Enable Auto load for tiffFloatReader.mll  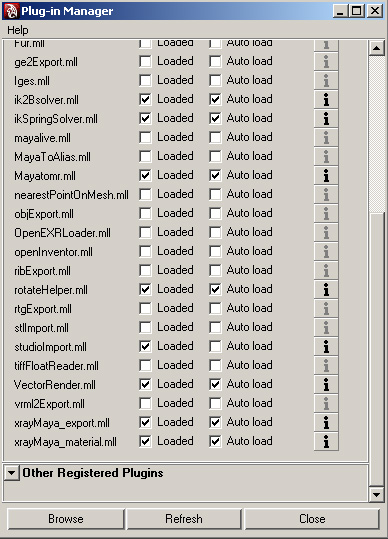pos(215,365)
